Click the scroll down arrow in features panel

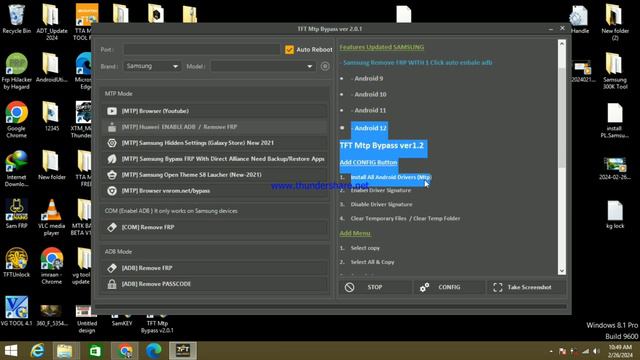point(562,271)
